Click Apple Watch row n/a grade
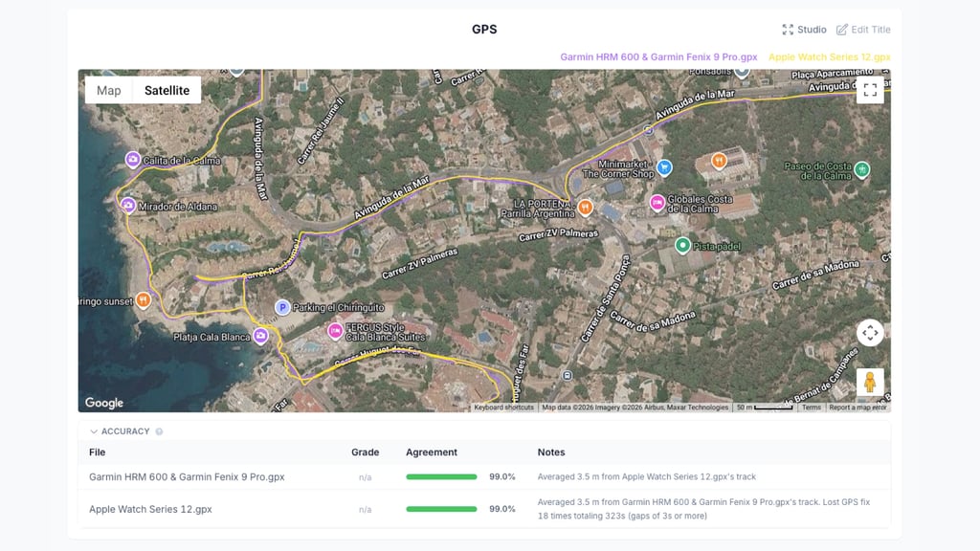 coord(365,510)
